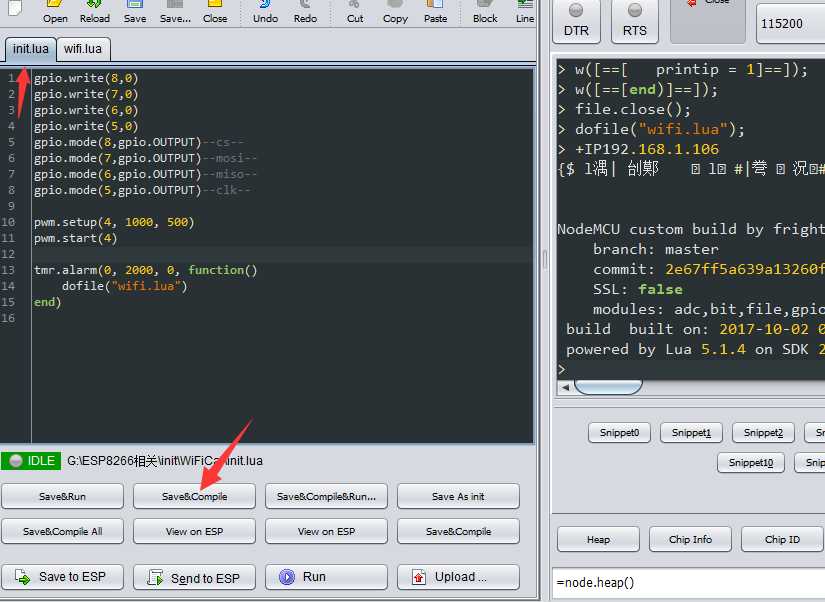Click the Save&Compile&Run... button
Screen dimensions: 825x602
[x=326, y=496]
